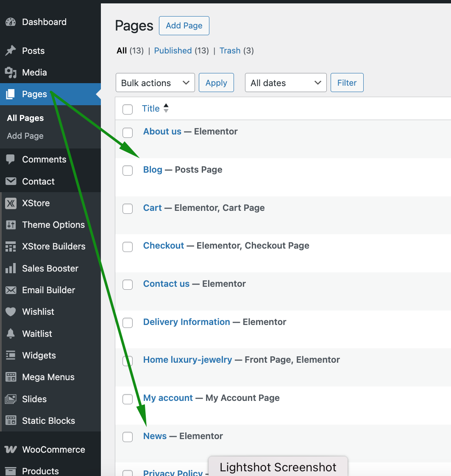
Task: Click the Mega Menus icon
Action: [11, 377]
